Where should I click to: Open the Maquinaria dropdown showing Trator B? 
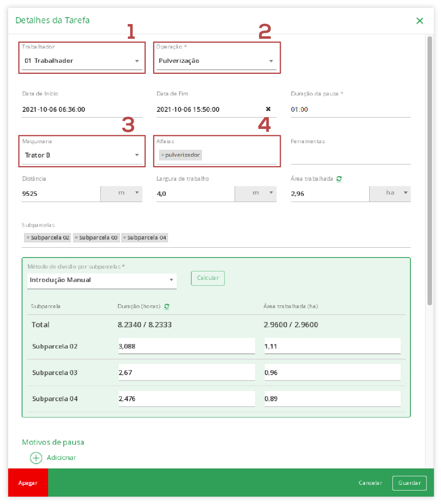click(x=82, y=155)
